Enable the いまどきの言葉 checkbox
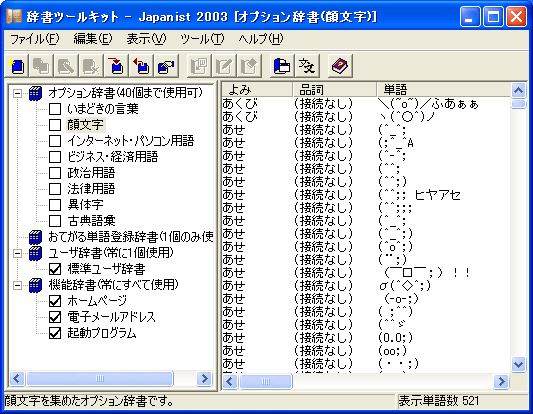The height and width of the screenshot is (414, 533). 55,109
